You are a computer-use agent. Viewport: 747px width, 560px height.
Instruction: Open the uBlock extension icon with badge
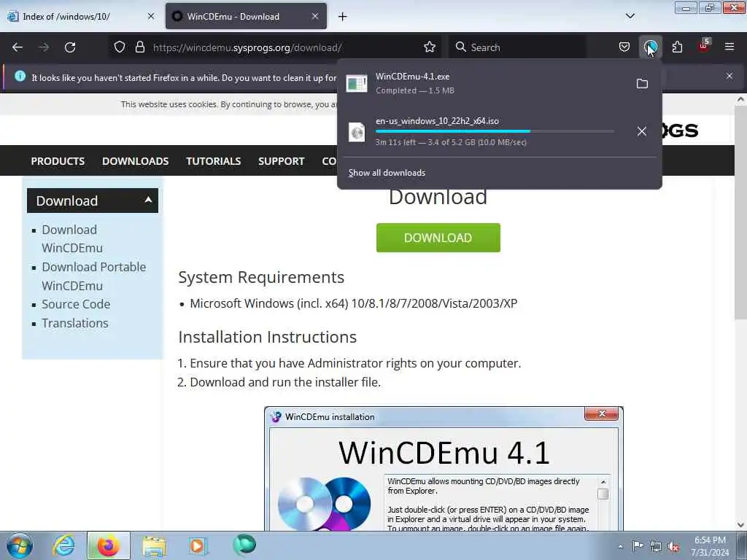tap(704, 46)
